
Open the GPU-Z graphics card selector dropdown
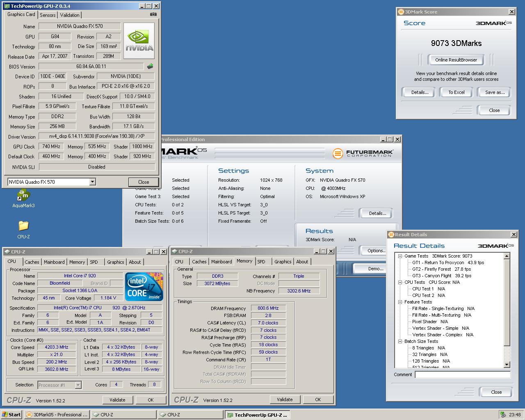92,182
